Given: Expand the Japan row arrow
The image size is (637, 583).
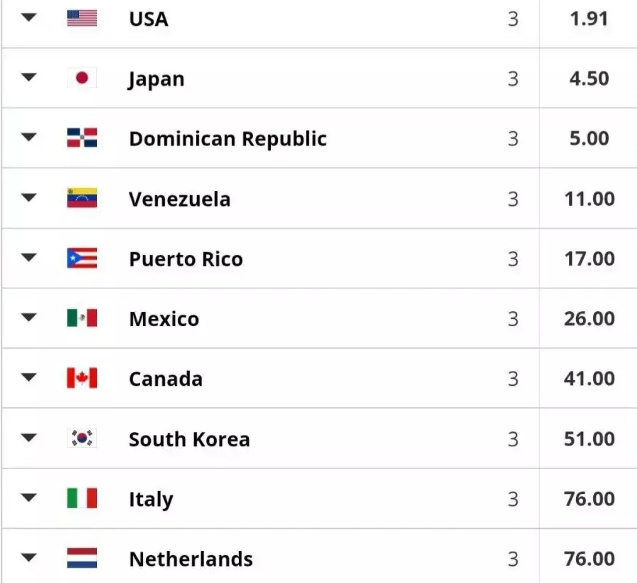Looking at the screenshot, I should point(28,78).
